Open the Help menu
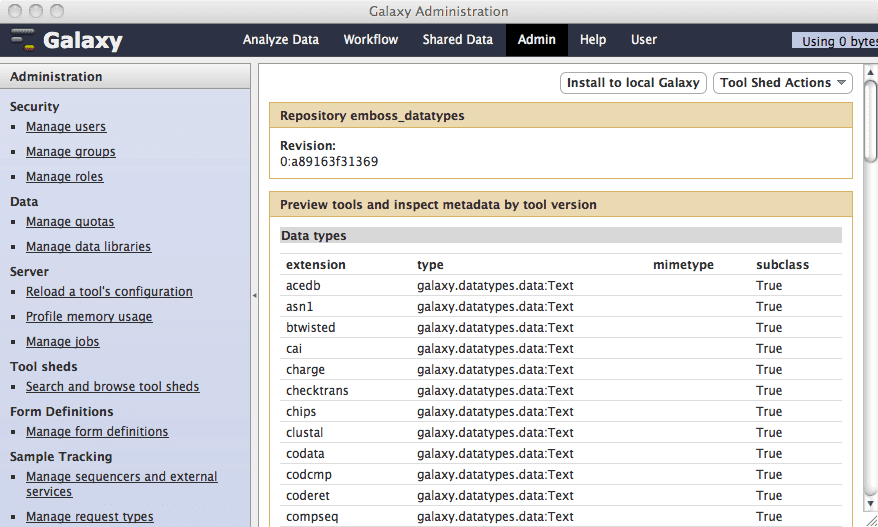Screen dimensions: 878x527 593,40
